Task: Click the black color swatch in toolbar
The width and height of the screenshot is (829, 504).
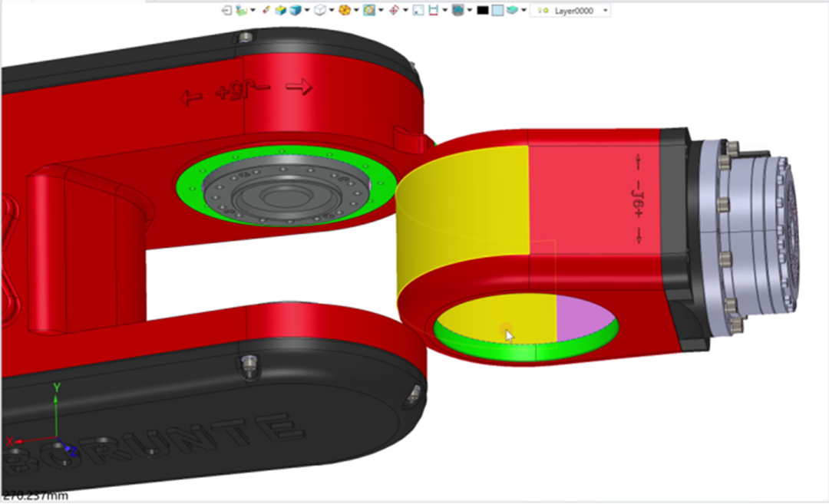Action: pos(482,11)
